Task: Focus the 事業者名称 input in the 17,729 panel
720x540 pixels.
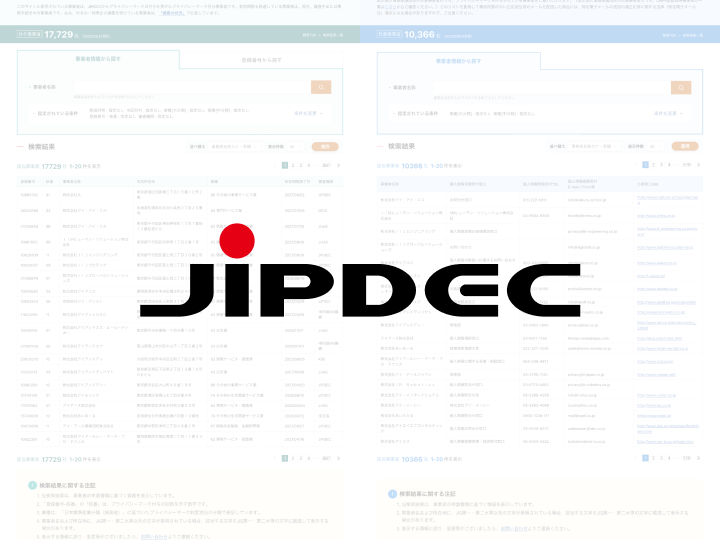Action: coord(192,87)
